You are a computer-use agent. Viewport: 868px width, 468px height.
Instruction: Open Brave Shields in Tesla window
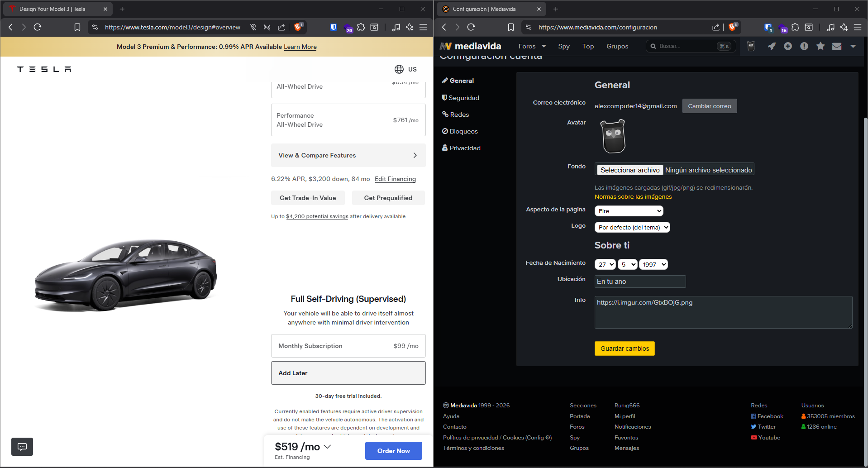[298, 27]
